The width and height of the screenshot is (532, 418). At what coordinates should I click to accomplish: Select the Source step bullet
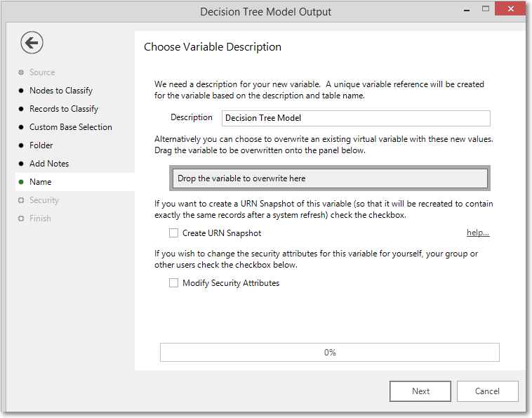(21, 72)
